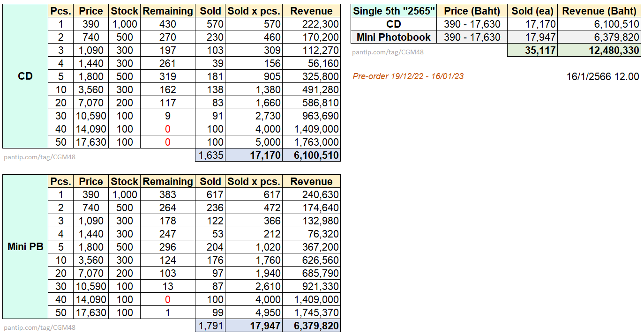
Task: Click the orange Pre-order date range text
Action: point(408,76)
